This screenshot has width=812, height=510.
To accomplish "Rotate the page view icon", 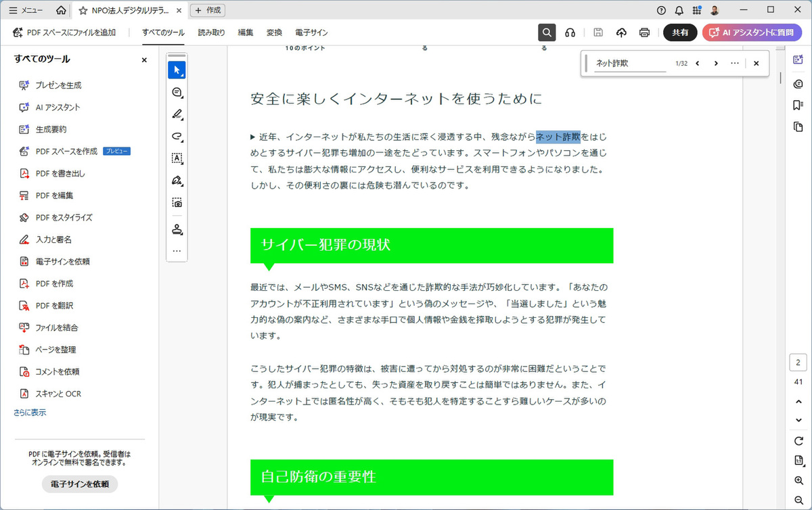I will coord(798,441).
